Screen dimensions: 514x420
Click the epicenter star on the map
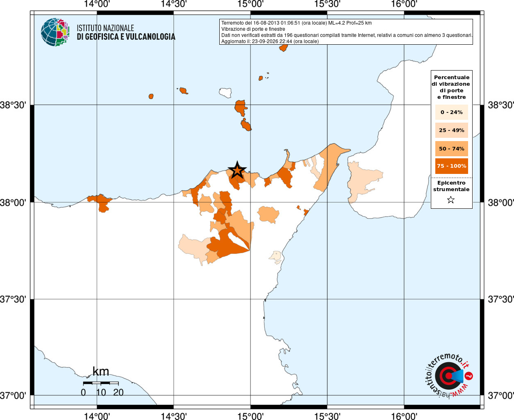[237, 170]
